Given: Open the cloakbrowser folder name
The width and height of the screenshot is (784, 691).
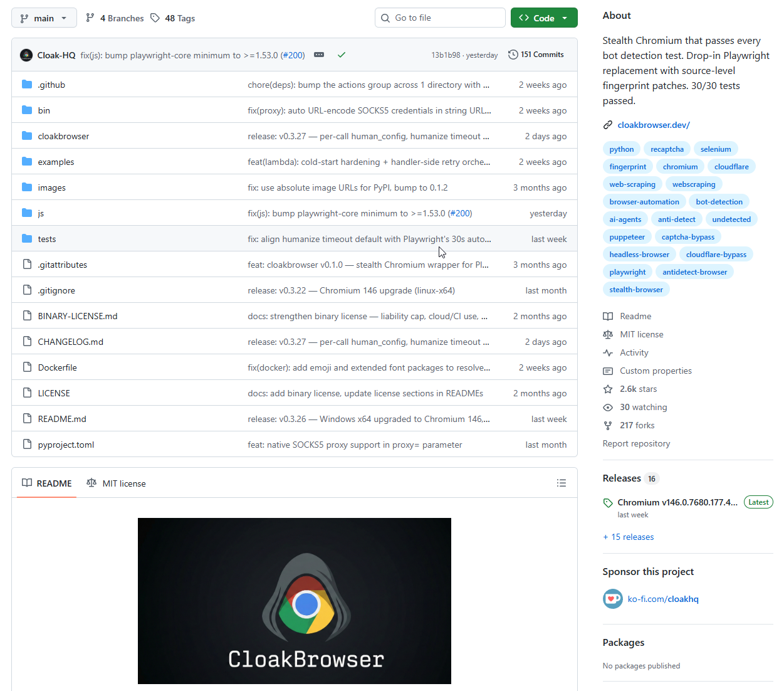Looking at the screenshot, I should (63, 136).
